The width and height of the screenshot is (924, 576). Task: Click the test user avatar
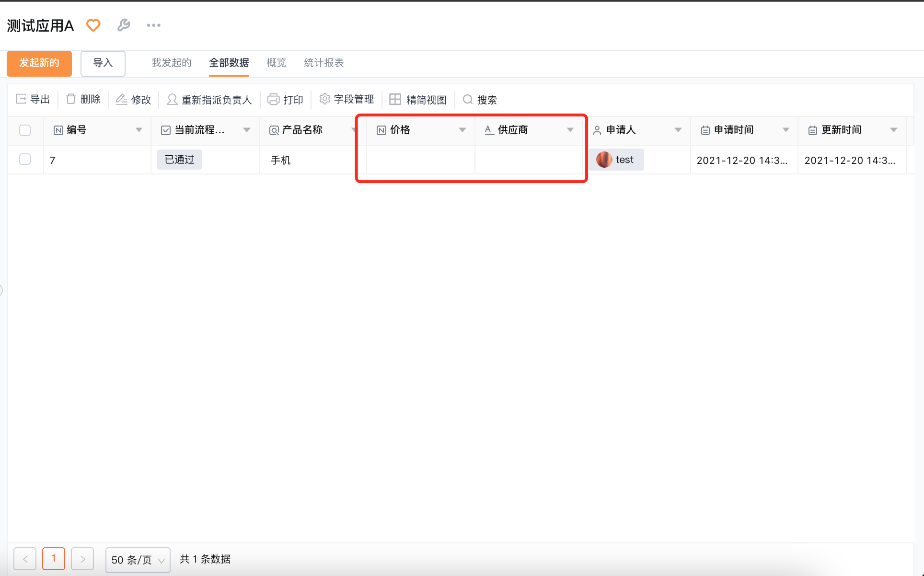(604, 160)
